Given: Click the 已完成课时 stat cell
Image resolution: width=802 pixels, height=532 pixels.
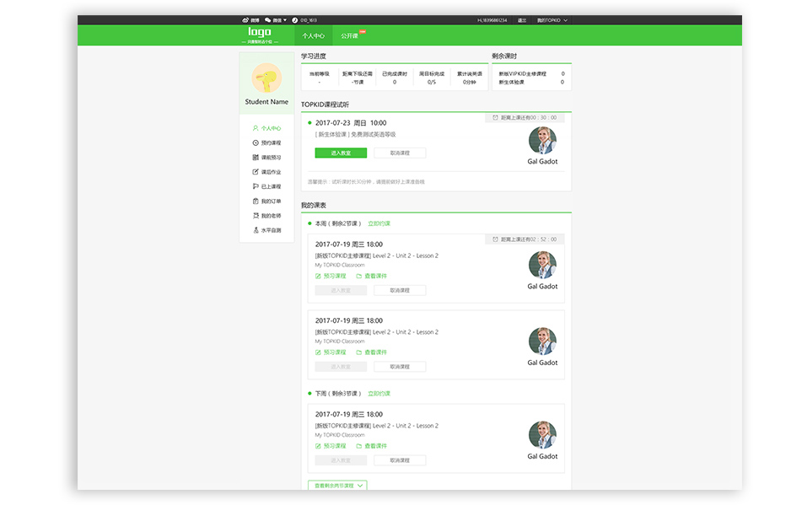Looking at the screenshot, I should 395,78.
